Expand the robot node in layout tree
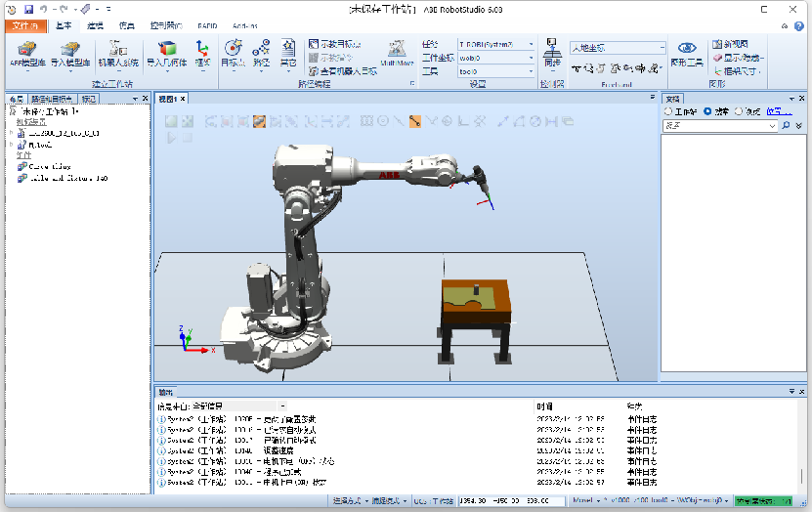Screen dimensions: 812x512 click(x=11, y=133)
